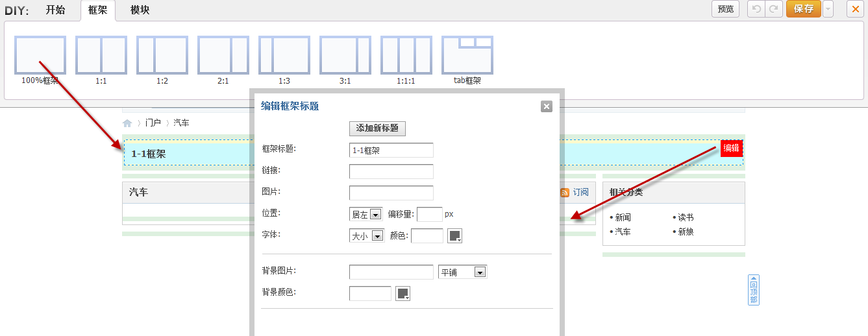868x336 pixels.
Task: Open the font 颜色 color picker swatch
Action: pos(455,236)
